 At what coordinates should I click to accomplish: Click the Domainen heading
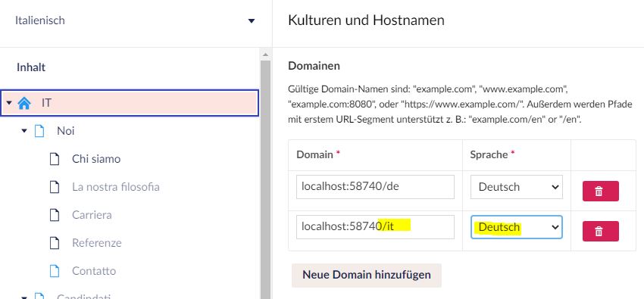click(x=314, y=66)
